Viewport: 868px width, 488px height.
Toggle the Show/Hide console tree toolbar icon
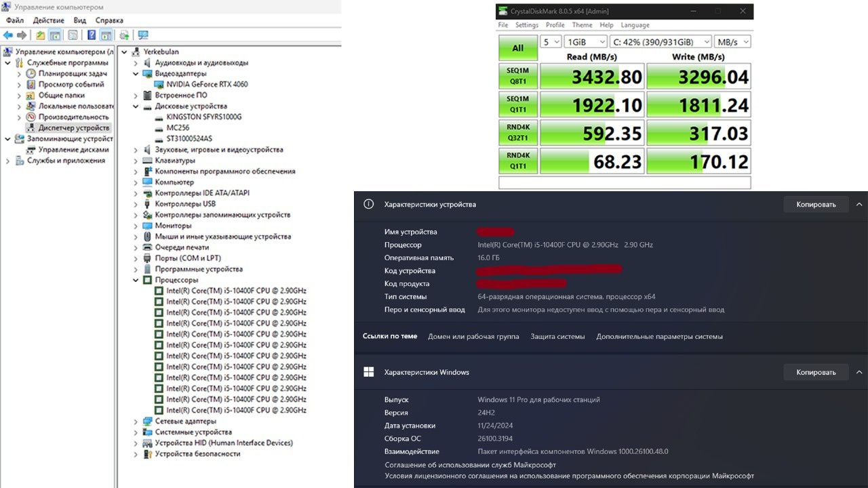click(55, 35)
